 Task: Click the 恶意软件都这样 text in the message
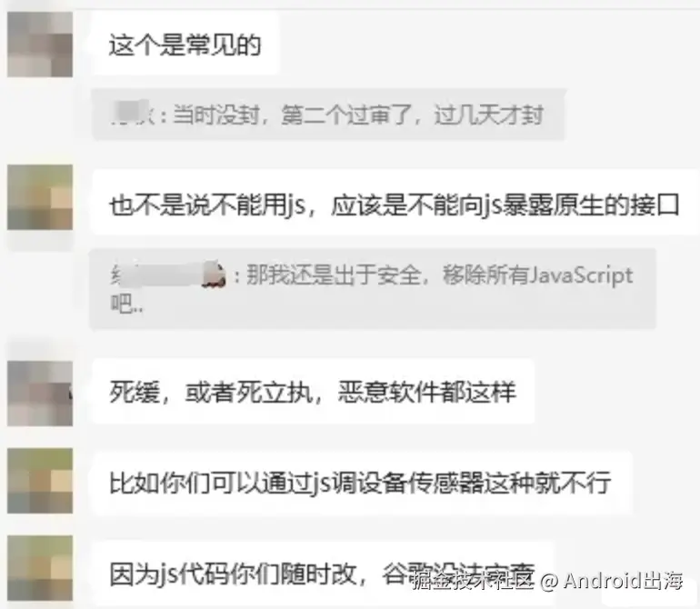click(427, 392)
